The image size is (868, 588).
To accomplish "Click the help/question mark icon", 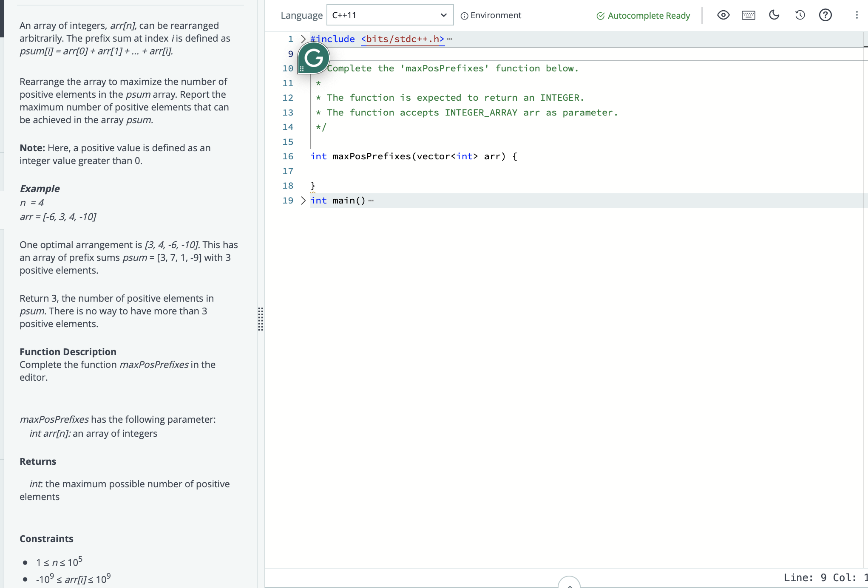I will (827, 14).
